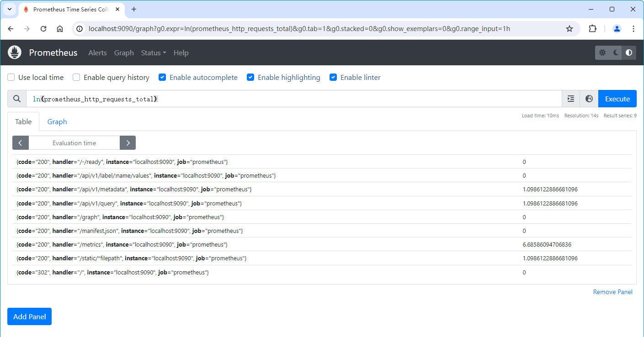Open the Graph nav item
Viewport: 644px width, 337px height.
124,53
